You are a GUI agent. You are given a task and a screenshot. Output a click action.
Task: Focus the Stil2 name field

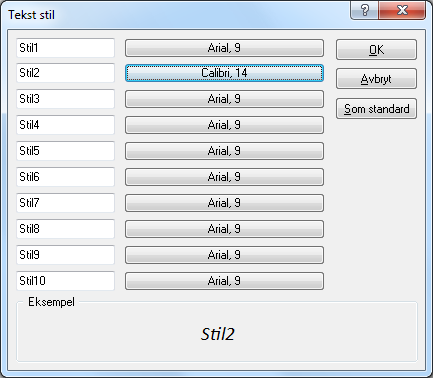point(65,73)
